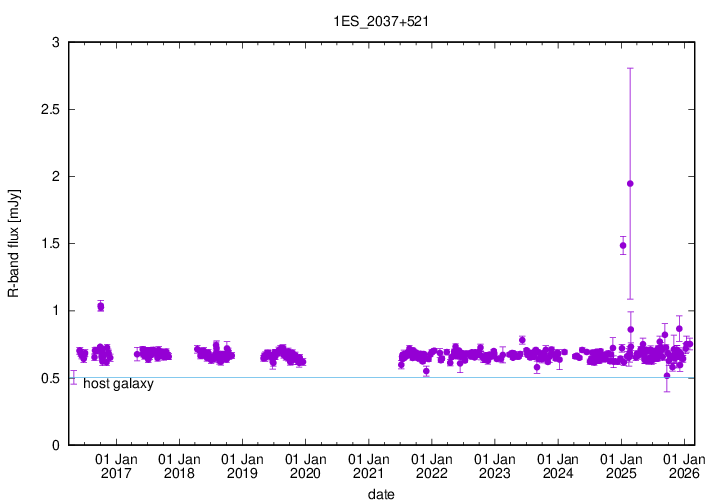This screenshot has height=504, width=720.
Task: Click the '01 Jan 2024' x-axis tick label
Action: (558, 466)
